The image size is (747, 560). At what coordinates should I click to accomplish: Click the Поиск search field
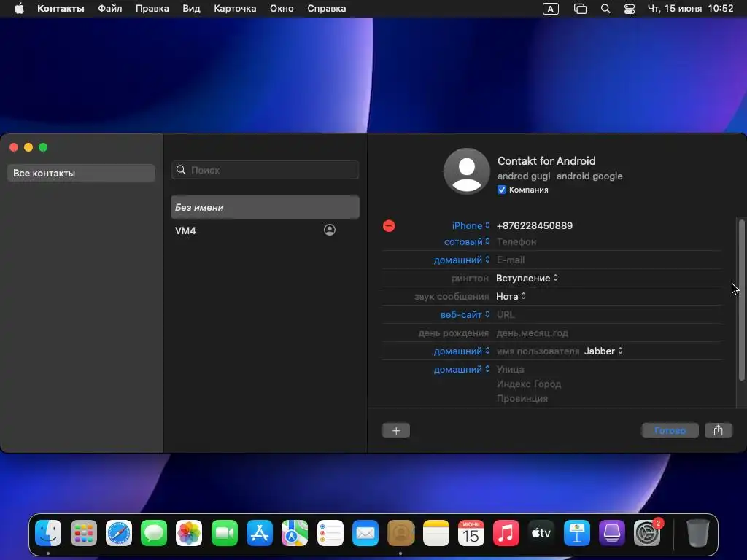tap(265, 170)
